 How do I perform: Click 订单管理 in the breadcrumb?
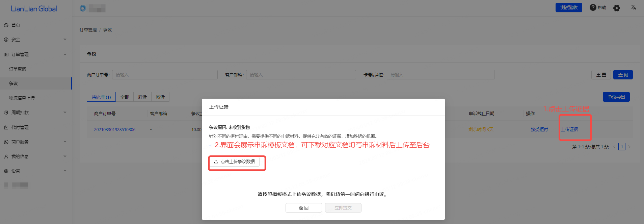point(88,30)
